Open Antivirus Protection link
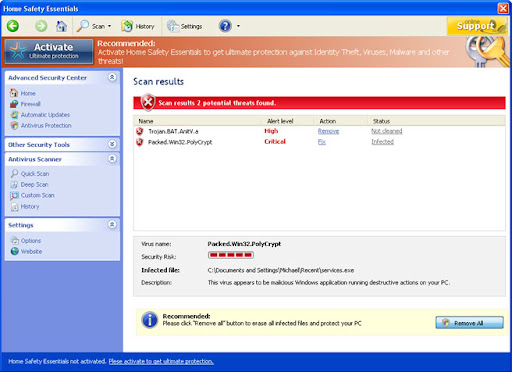Viewport: 512px width, 372px height. point(46,125)
